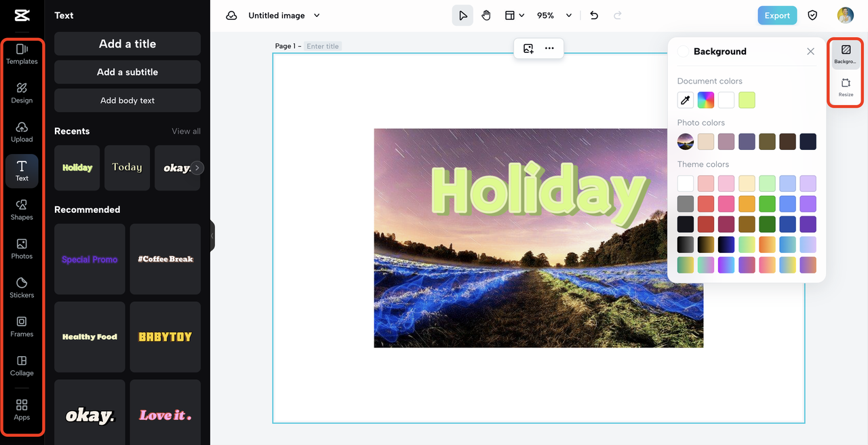Open the Upload sidebar panel

22,132
